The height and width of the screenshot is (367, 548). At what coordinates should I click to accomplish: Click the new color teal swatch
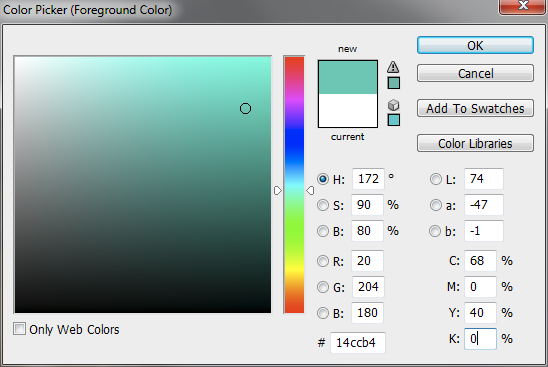click(348, 77)
